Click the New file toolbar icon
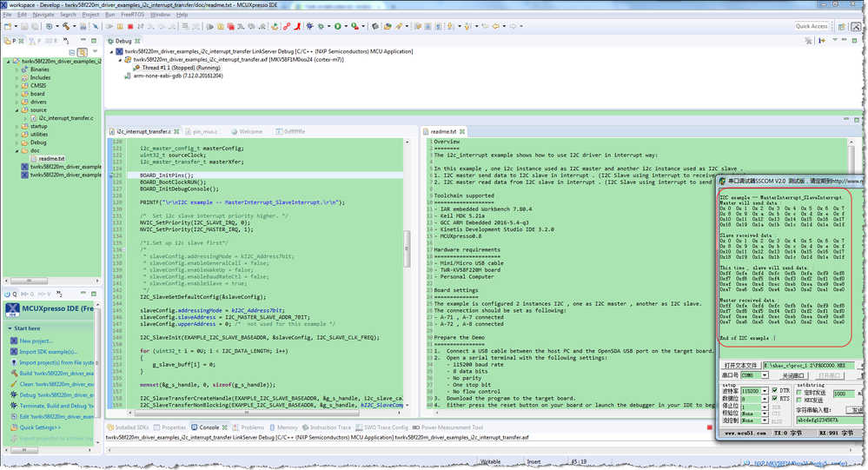This screenshot has width=868, height=470. [7, 26]
